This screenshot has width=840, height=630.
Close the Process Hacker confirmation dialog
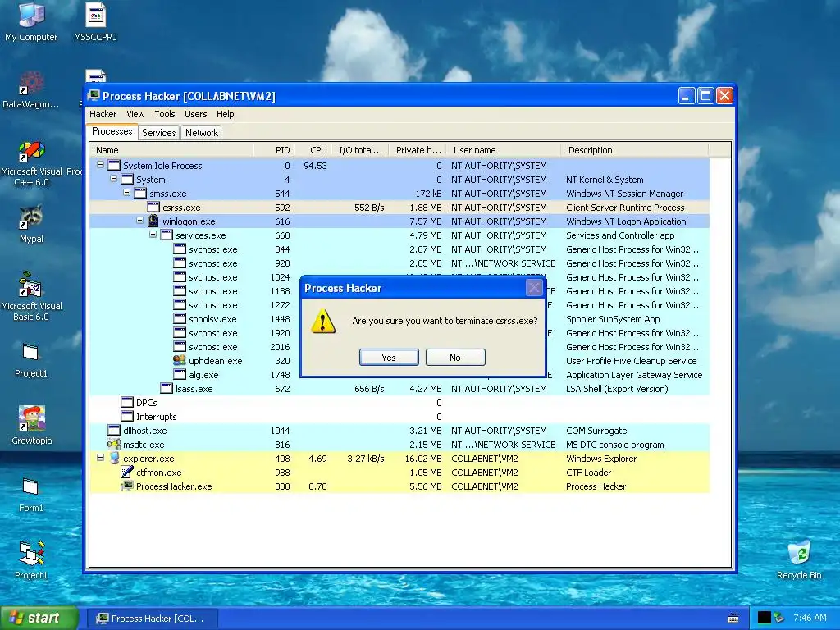(534, 288)
